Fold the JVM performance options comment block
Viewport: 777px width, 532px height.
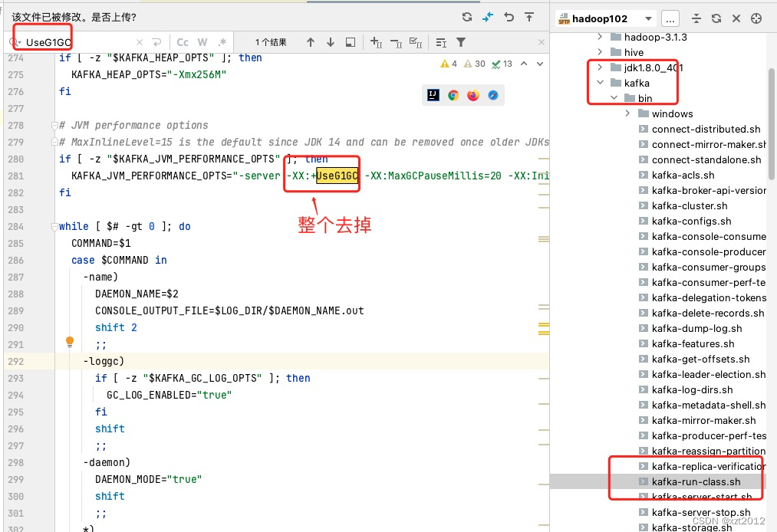point(54,125)
